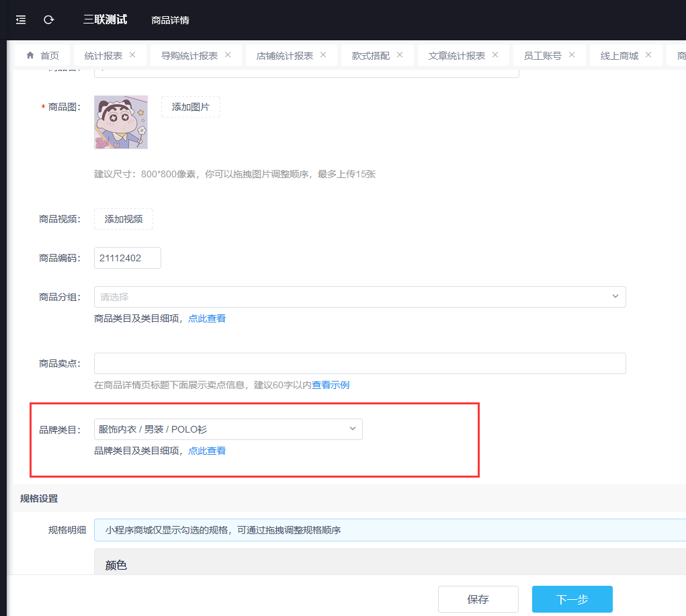Image resolution: width=686 pixels, height=616 pixels.
Task: Close the 文章统计报表 tab
Action: click(495, 54)
